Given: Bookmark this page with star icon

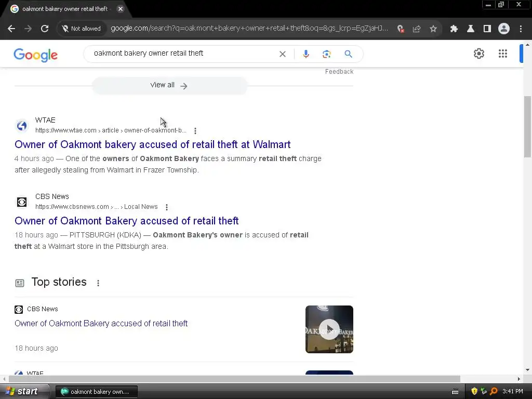Looking at the screenshot, I should point(433,29).
